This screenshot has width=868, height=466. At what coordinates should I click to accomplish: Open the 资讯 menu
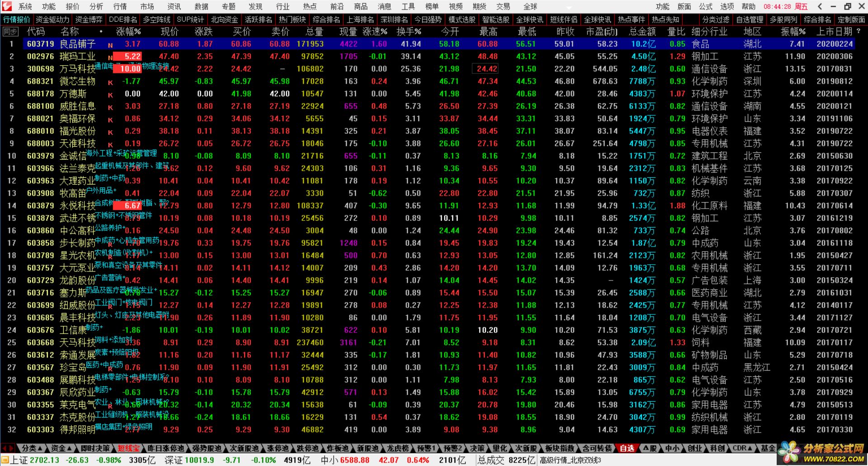(174, 6)
